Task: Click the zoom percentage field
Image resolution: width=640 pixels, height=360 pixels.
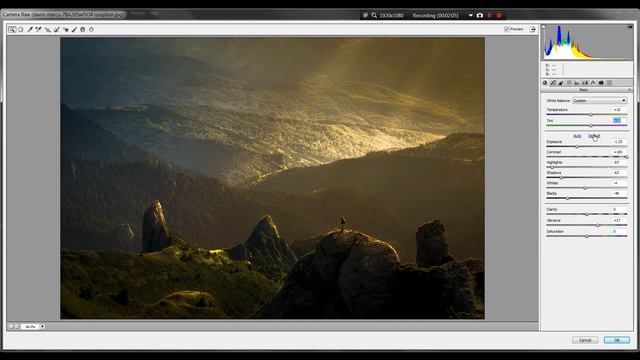Action: pos(30,327)
